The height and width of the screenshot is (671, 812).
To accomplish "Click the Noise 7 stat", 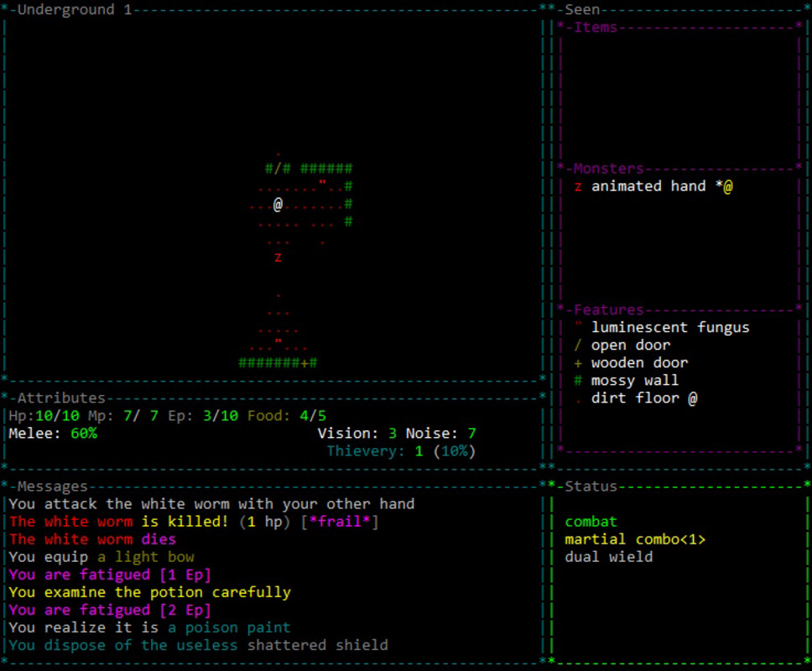I will tap(440, 434).
